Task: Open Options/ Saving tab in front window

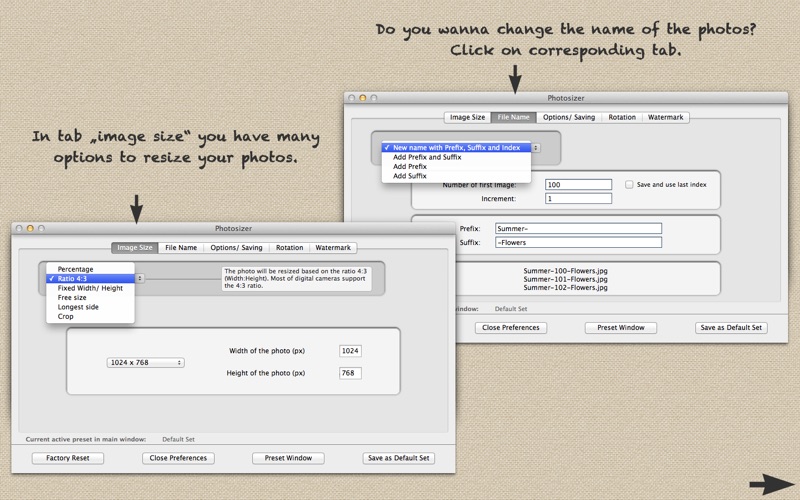Action: click(x=236, y=247)
